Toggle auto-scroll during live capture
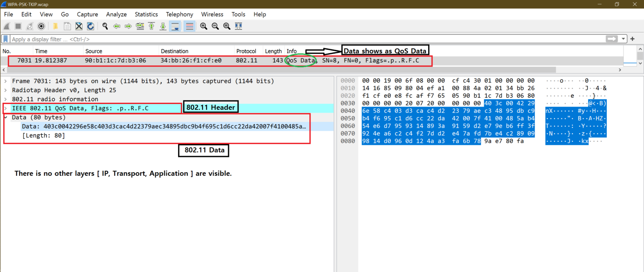The image size is (644, 272). (x=175, y=26)
